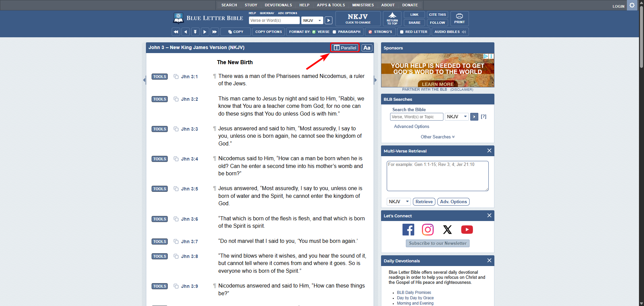Open the Instagram icon in Let's Connect

click(x=428, y=230)
